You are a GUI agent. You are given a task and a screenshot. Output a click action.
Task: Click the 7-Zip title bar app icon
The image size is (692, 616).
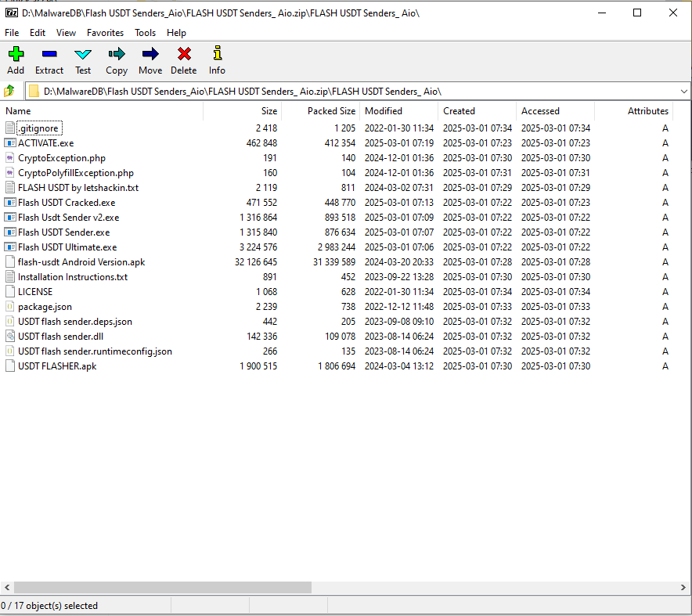point(12,13)
